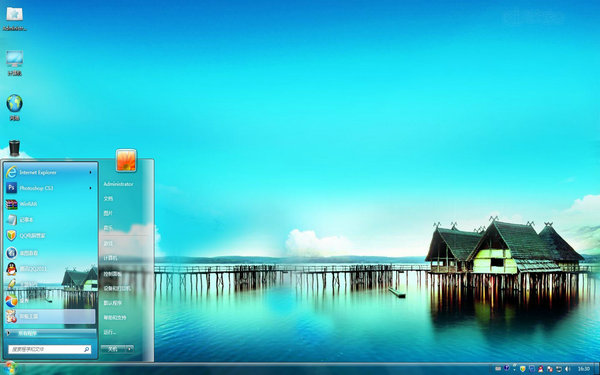Open Pictures (图片) in Start menu

[108, 213]
